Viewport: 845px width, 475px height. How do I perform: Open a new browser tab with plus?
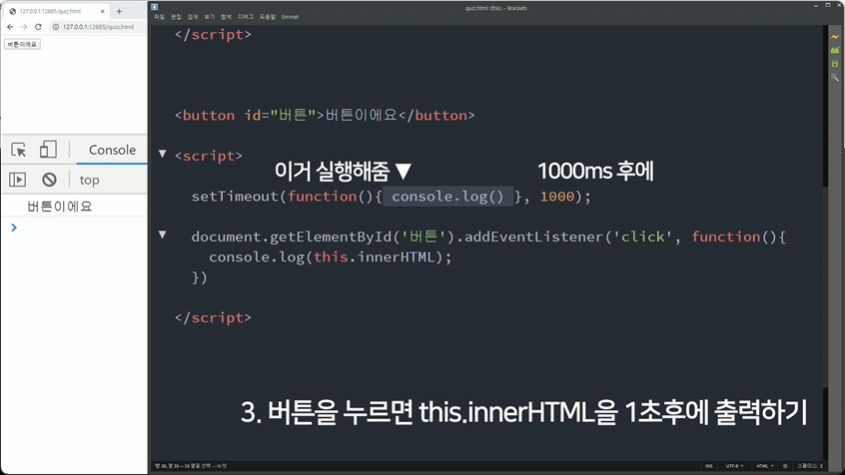point(119,11)
